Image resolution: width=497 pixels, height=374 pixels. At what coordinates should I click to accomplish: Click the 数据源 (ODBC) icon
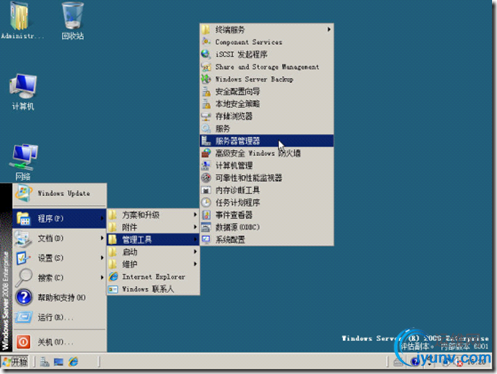coord(206,227)
